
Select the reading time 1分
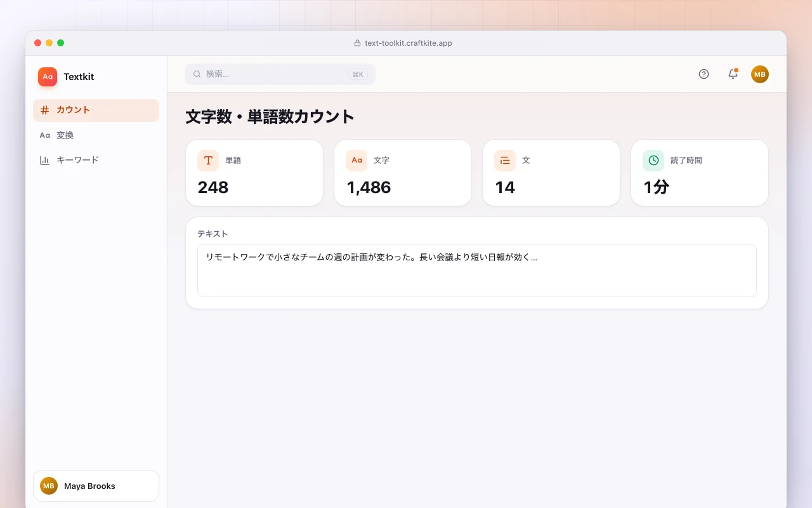656,187
